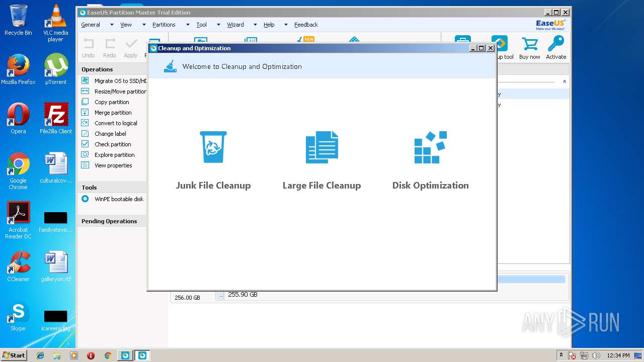This screenshot has height=362, width=644.
Task: Click the Feedback menu item
Action: coord(306,25)
